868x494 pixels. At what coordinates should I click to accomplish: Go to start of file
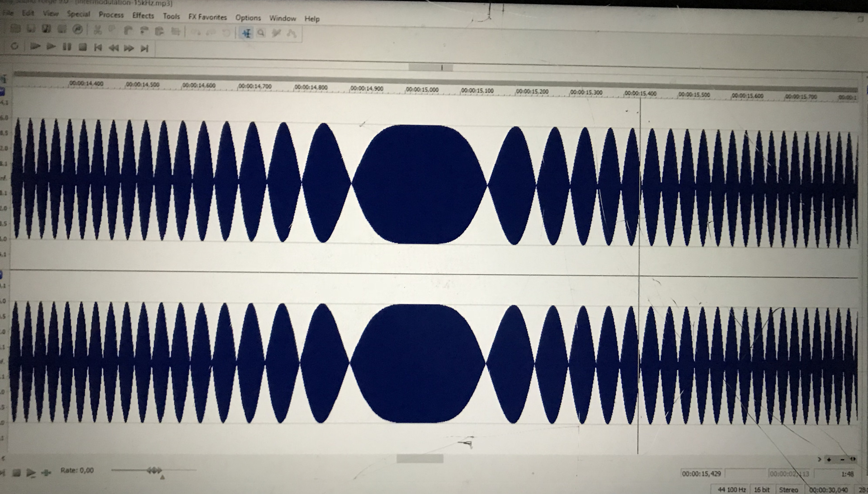point(98,47)
